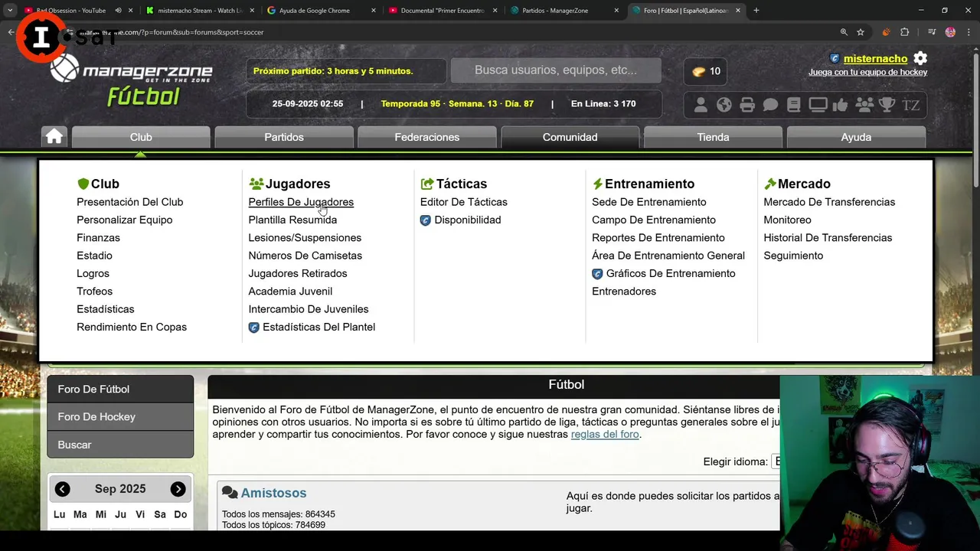
Task: Open the group of people icon
Action: [864, 105]
